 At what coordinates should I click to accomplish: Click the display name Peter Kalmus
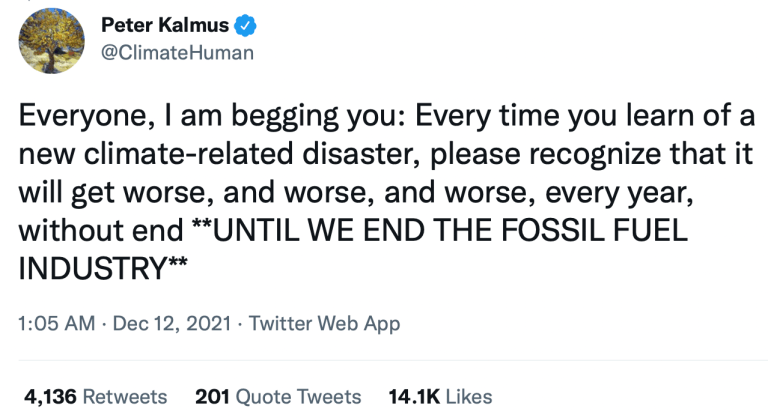click(x=165, y=25)
